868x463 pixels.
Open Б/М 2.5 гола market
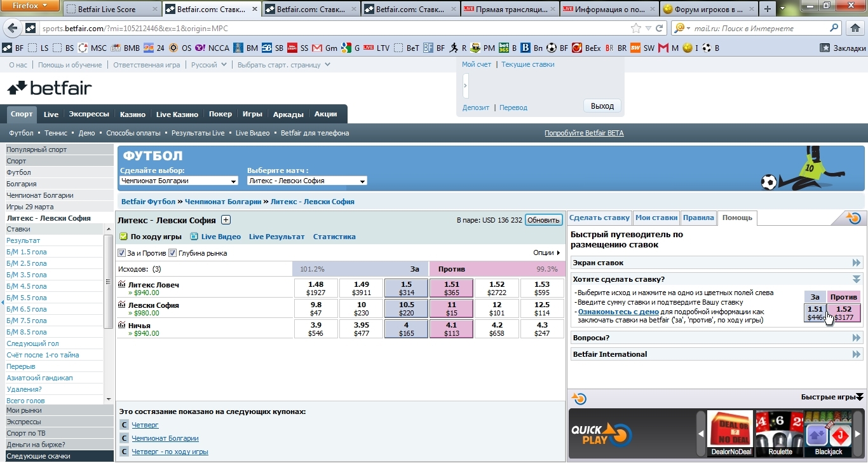pos(27,263)
